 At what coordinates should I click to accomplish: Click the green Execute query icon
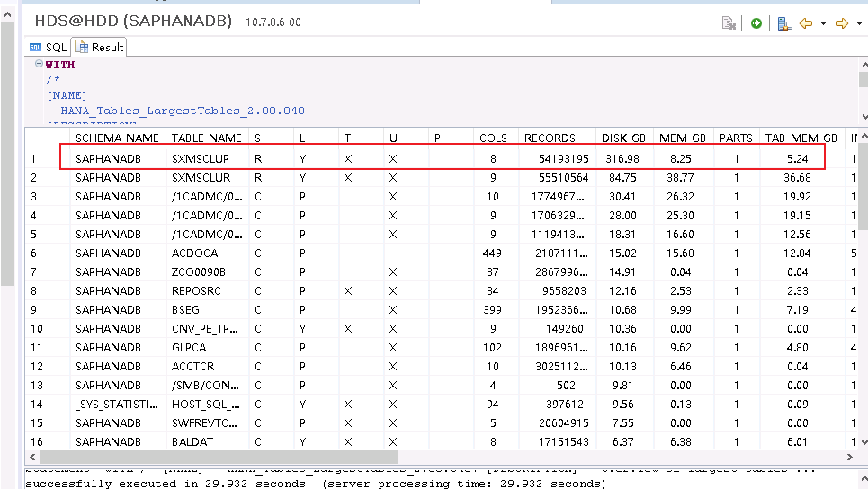pos(756,23)
